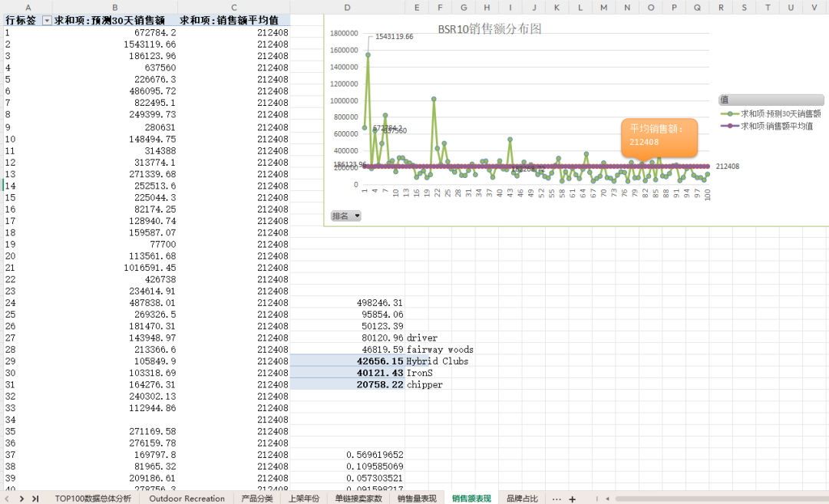Switch to 产品分类 sheet tab
This screenshot has height=504, width=829.
[x=257, y=498]
